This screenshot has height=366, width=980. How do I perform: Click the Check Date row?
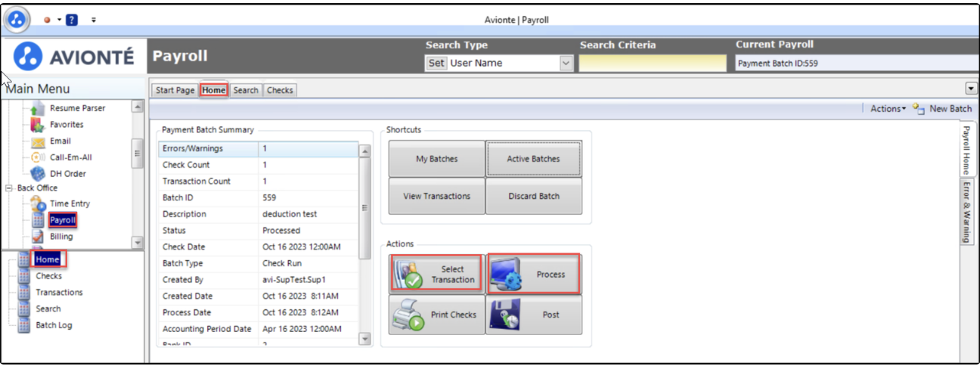pyautogui.click(x=258, y=247)
